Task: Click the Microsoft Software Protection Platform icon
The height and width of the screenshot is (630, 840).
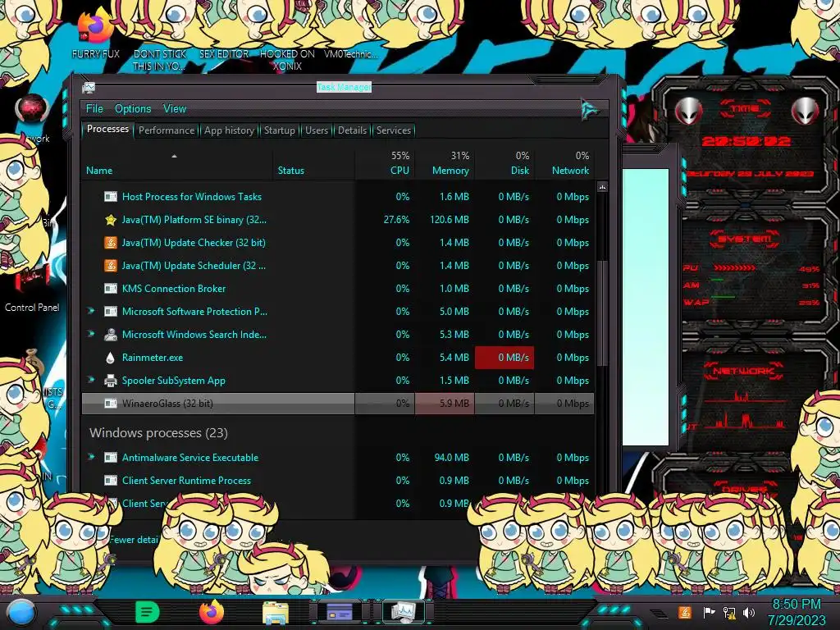Action: pyautogui.click(x=111, y=312)
